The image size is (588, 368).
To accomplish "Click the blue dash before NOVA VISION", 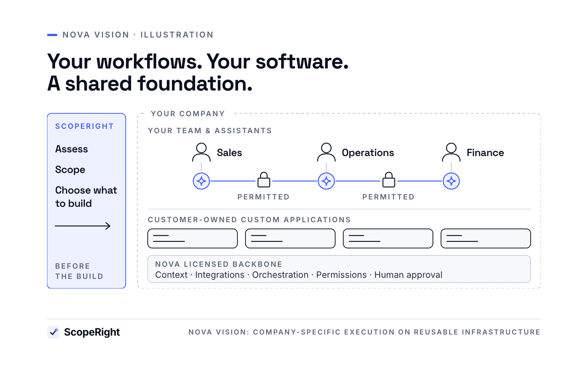I will (52, 35).
